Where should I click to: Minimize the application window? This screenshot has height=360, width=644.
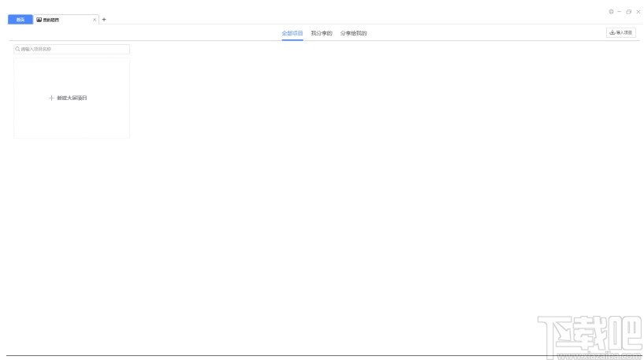click(620, 12)
